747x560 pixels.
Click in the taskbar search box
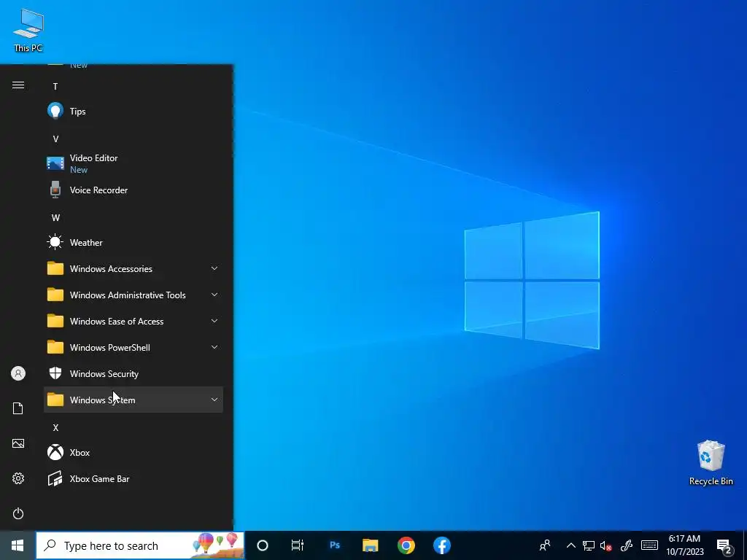pos(140,545)
